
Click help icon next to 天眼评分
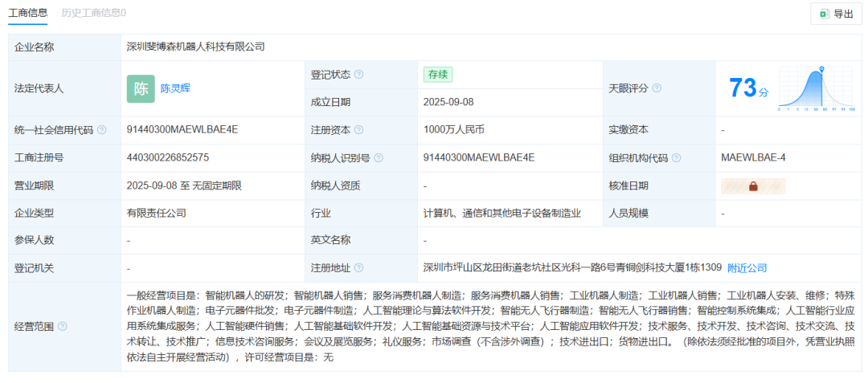pyautogui.click(x=657, y=88)
